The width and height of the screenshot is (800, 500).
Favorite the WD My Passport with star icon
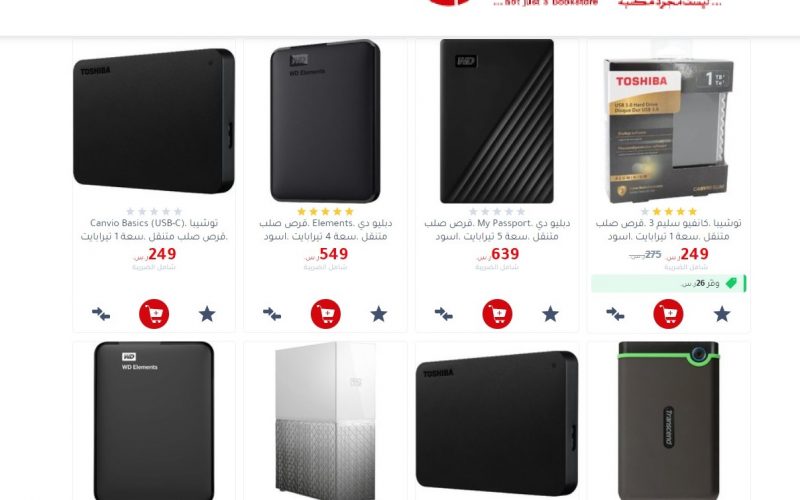550,314
